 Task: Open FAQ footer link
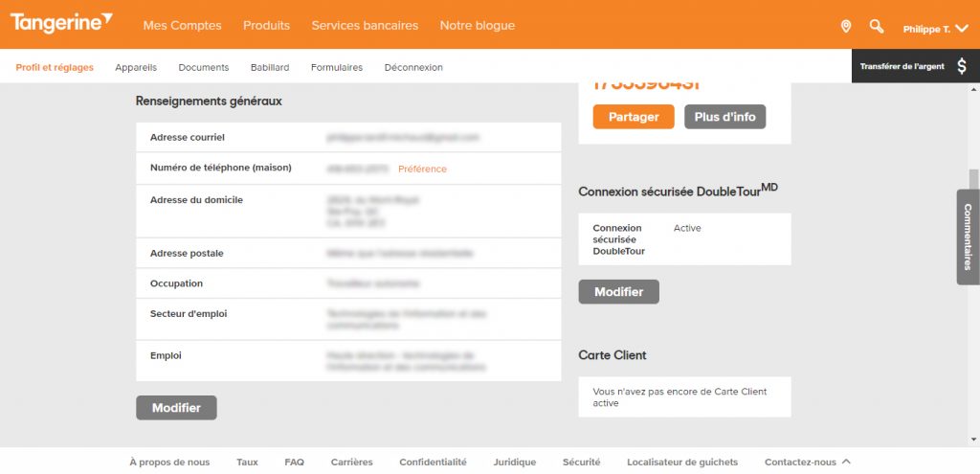[x=295, y=463]
